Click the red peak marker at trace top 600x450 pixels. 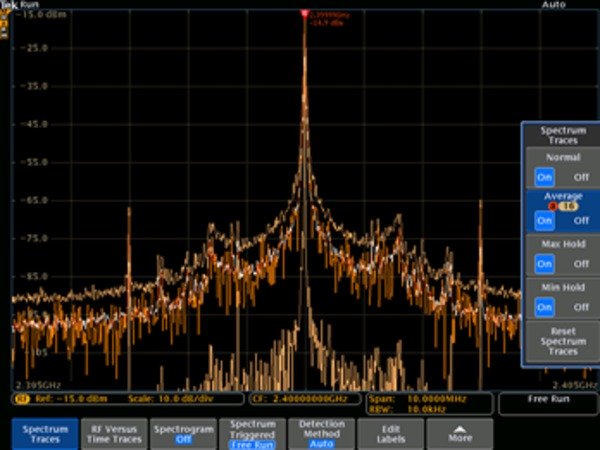click(x=304, y=13)
